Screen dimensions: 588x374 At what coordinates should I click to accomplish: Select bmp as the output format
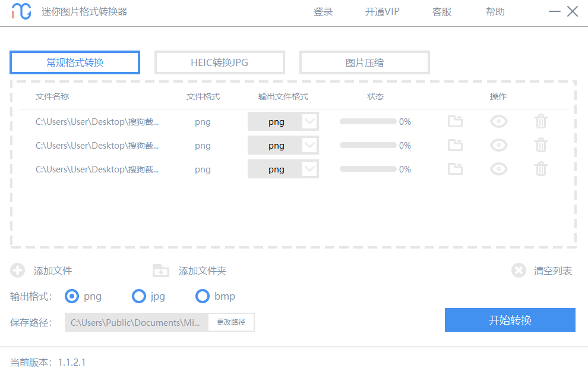tap(203, 296)
